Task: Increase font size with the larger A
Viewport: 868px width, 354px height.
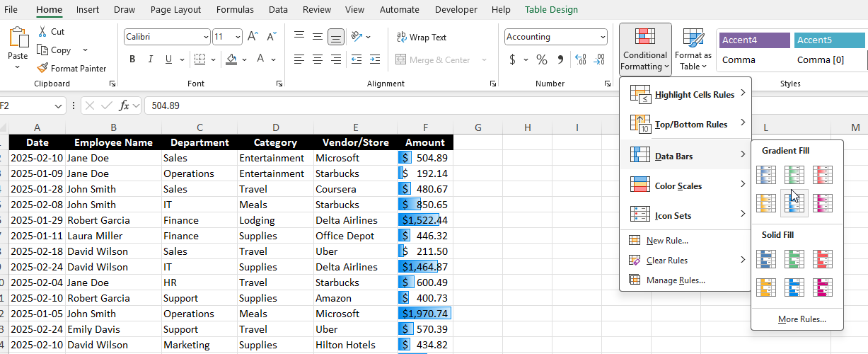Action: (253, 37)
